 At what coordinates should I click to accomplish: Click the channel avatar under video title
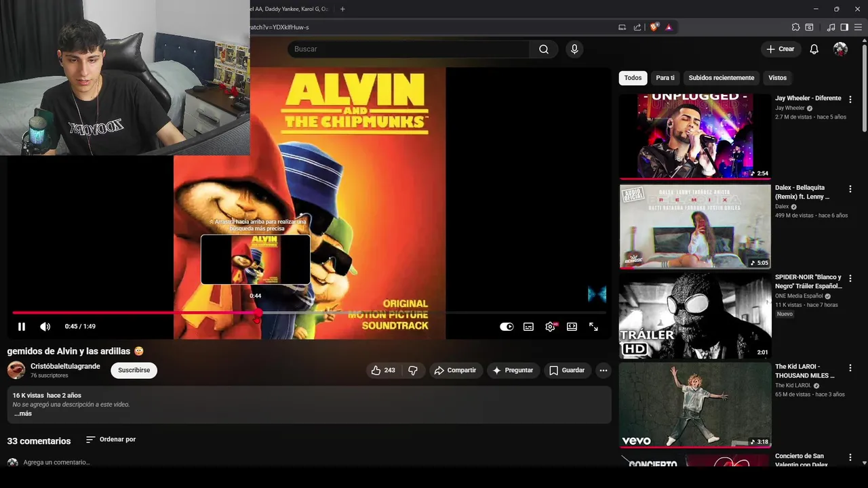coord(16,370)
